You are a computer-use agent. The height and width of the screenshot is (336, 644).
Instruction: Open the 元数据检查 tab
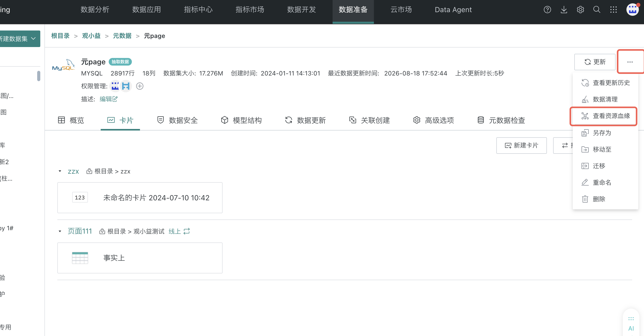point(501,120)
